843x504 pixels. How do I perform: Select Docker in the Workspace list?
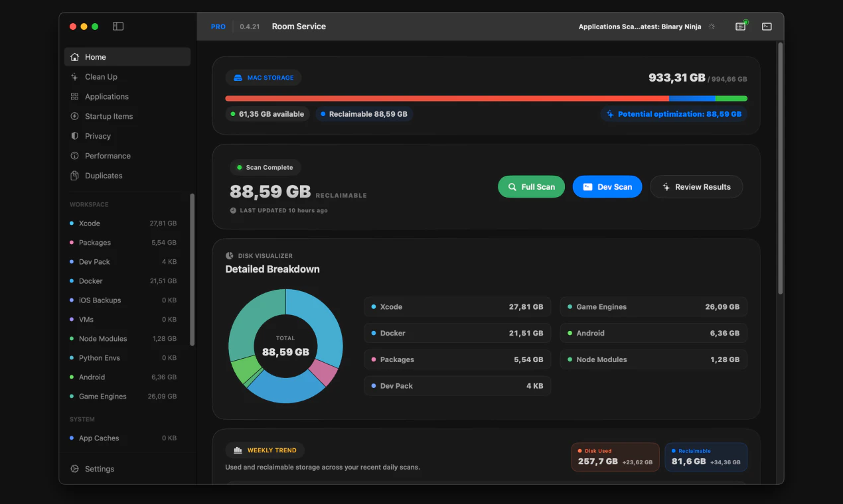(123, 281)
